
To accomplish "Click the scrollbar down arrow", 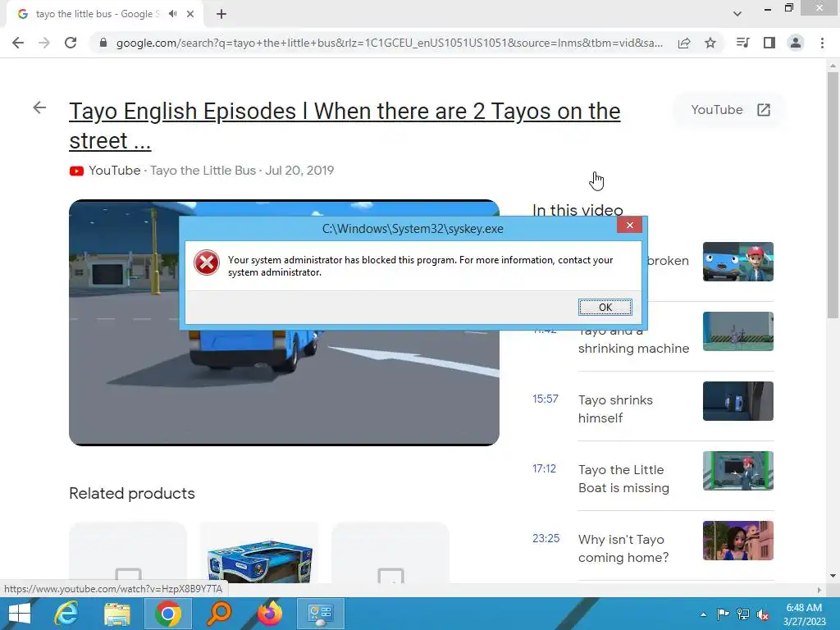I will coord(833,576).
